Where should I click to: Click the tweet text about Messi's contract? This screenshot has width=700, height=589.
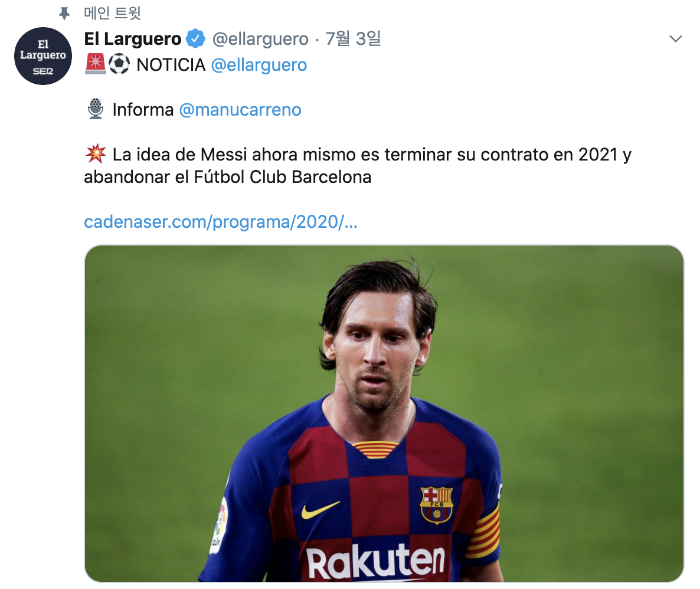358,166
